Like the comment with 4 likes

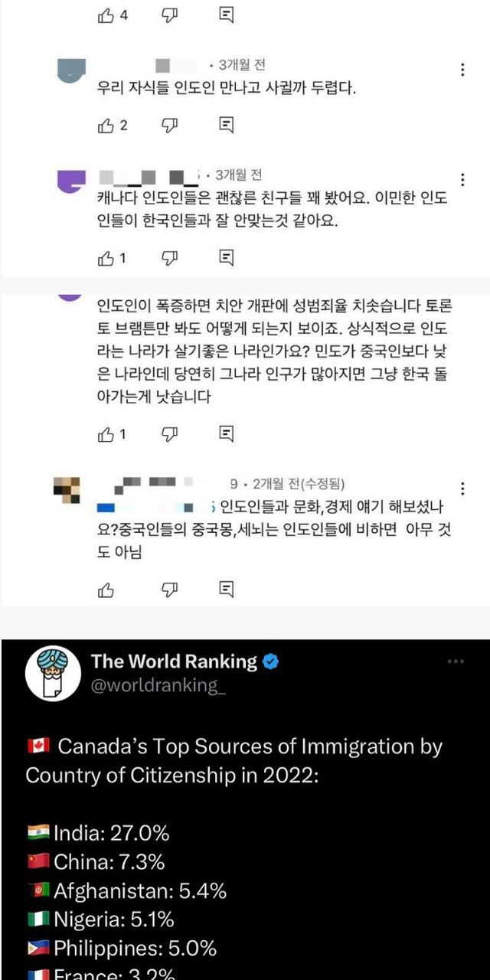(106, 15)
